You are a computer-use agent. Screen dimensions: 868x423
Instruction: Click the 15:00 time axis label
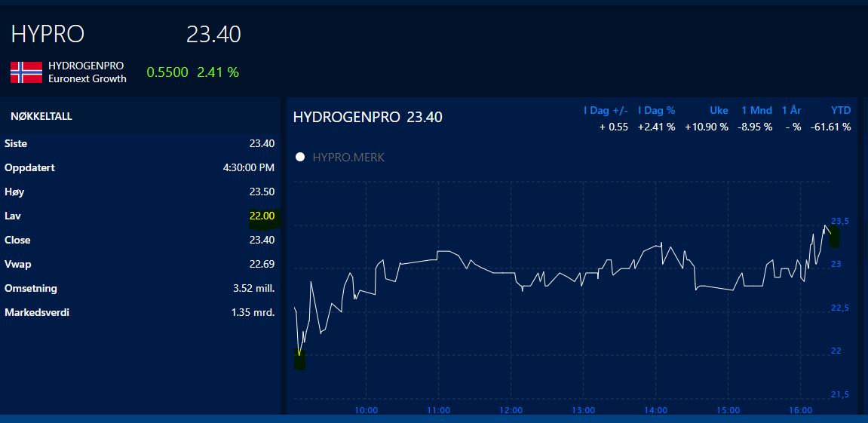click(728, 410)
